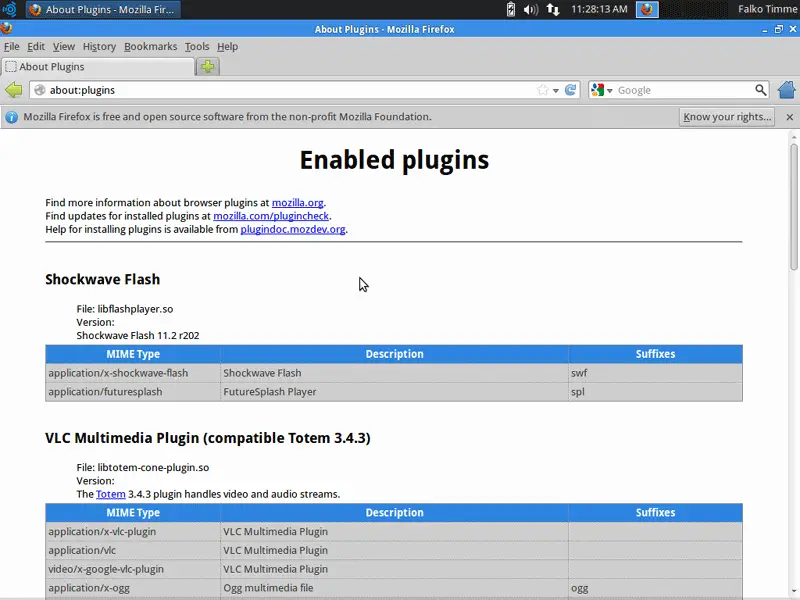800x600 pixels.
Task: Click the File: libtotem-cone-plugin.so text
Action: click(143, 467)
